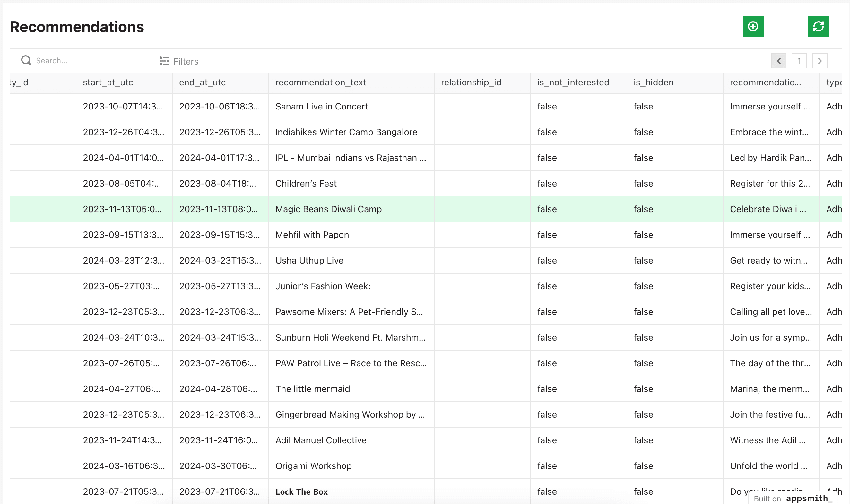Click the Built on appsmith link
This screenshot has height=504, width=850.
click(795, 498)
